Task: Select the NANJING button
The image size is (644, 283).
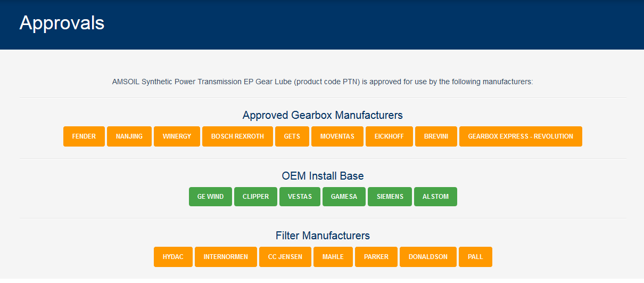Action: tap(129, 136)
